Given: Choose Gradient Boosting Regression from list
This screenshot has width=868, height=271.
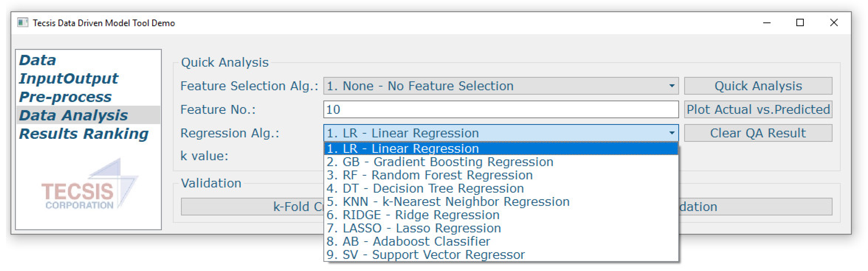Looking at the screenshot, I should point(440,162).
